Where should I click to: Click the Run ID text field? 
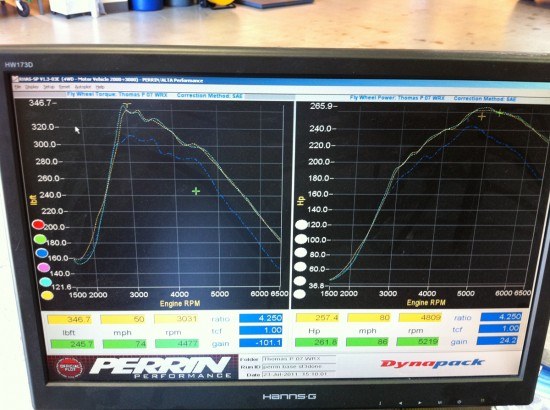(x=299, y=367)
